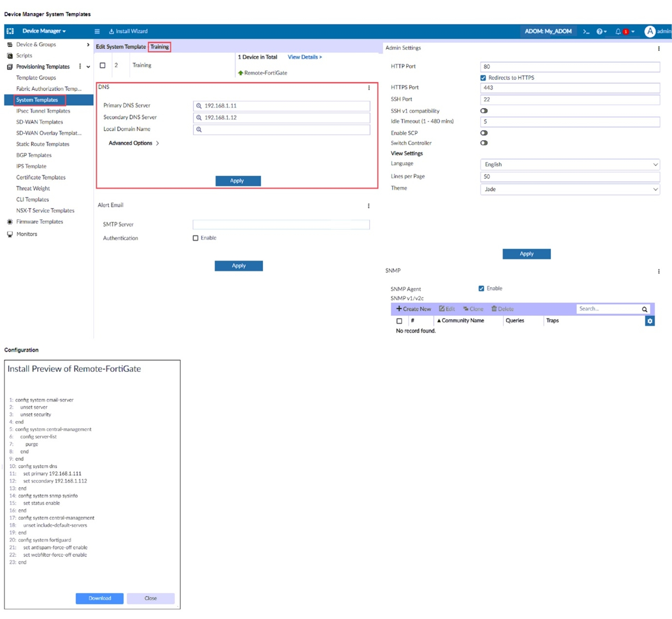
Task: Open the notifications bell icon
Action: click(618, 32)
